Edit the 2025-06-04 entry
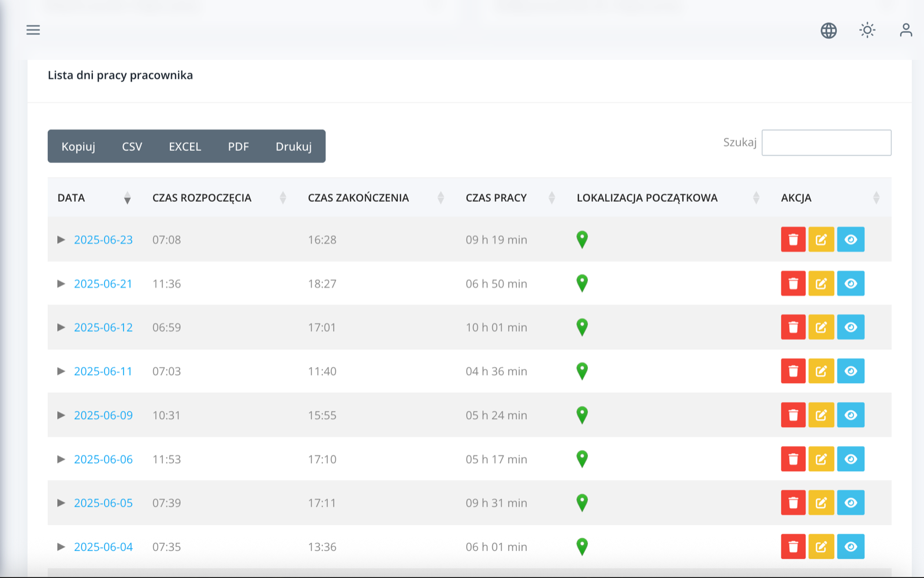This screenshot has height=578, width=924. 821,547
